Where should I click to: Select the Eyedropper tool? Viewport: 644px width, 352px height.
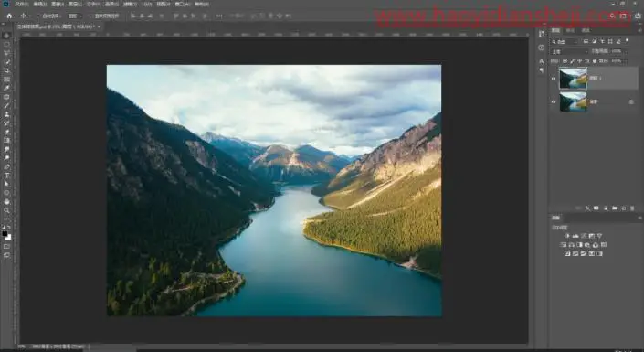tap(6, 88)
